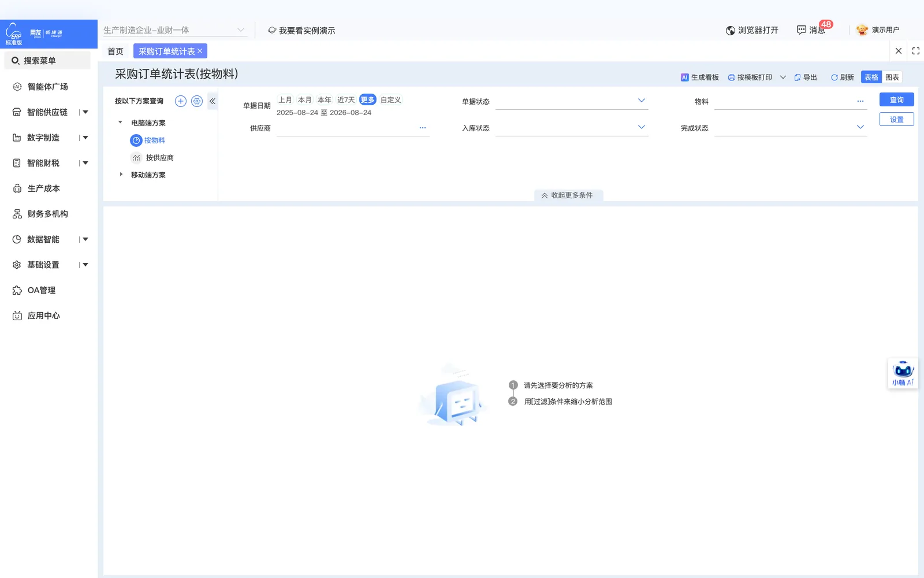Viewport: 924px width, 578px height.
Task: Click the search menu magnifier icon
Action: click(16, 61)
